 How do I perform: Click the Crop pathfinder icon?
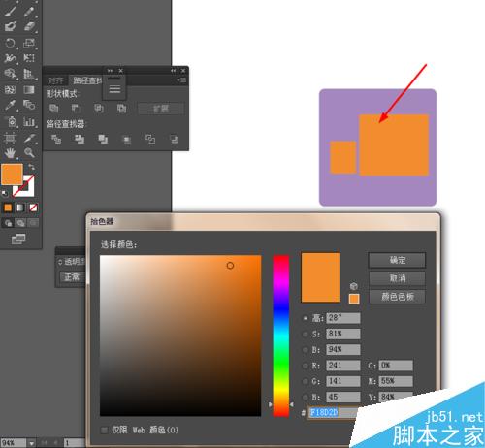(127, 140)
